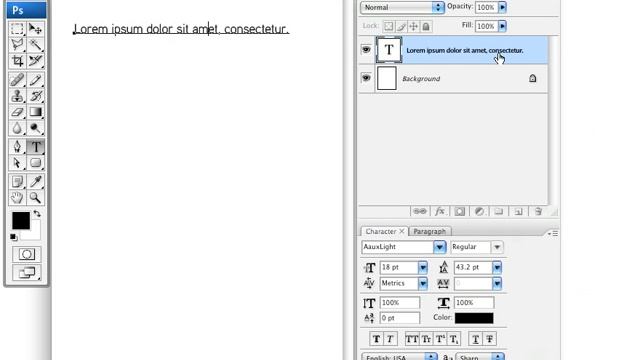Viewport: 640px width, 360px height.
Task: Delete layer with trash button
Action: pyautogui.click(x=538, y=211)
